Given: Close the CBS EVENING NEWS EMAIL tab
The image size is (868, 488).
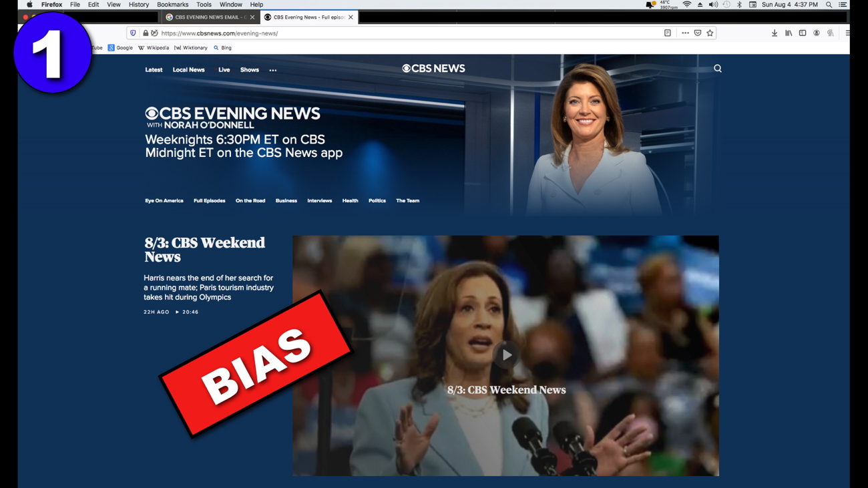Looking at the screenshot, I should coord(252,17).
